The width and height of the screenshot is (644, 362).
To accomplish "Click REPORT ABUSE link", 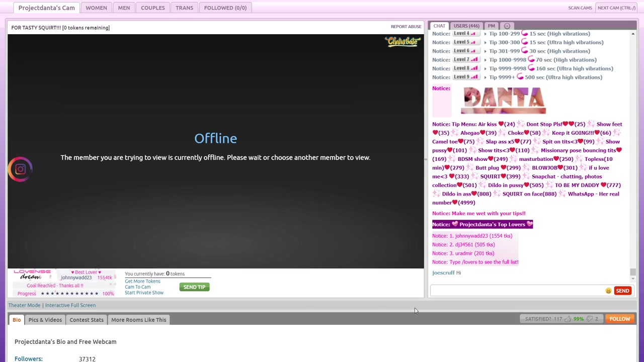I will pyautogui.click(x=406, y=27).
